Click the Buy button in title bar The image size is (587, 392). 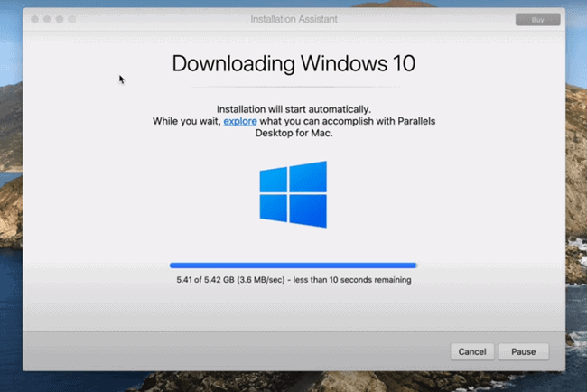tap(537, 20)
